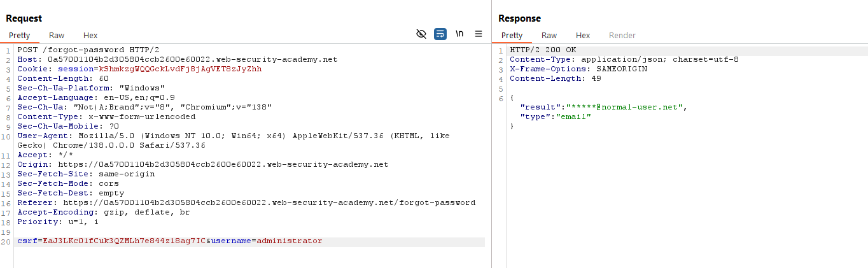Select the Pretty tab in Response panel
The height and width of the screenshot is (268, 868).
pyautogui.click(x=512, y=36)
